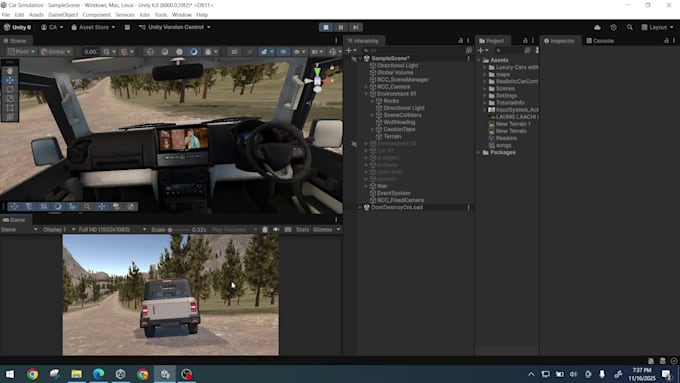Select RCC_SceneManager in Hierarchy
680x383 pixels.
pyautogui.click(x=402, y=80)
